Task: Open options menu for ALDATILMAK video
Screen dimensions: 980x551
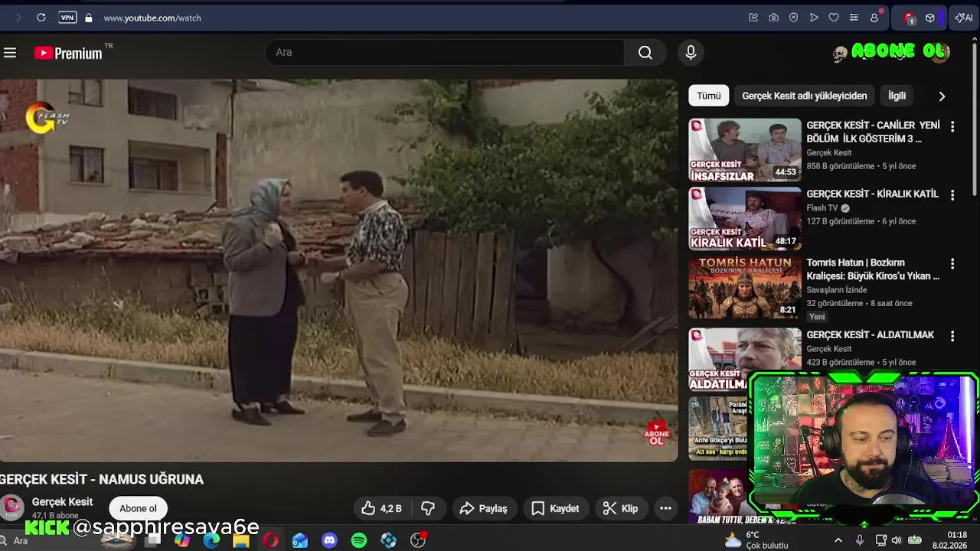Action: tap(952, 336)
